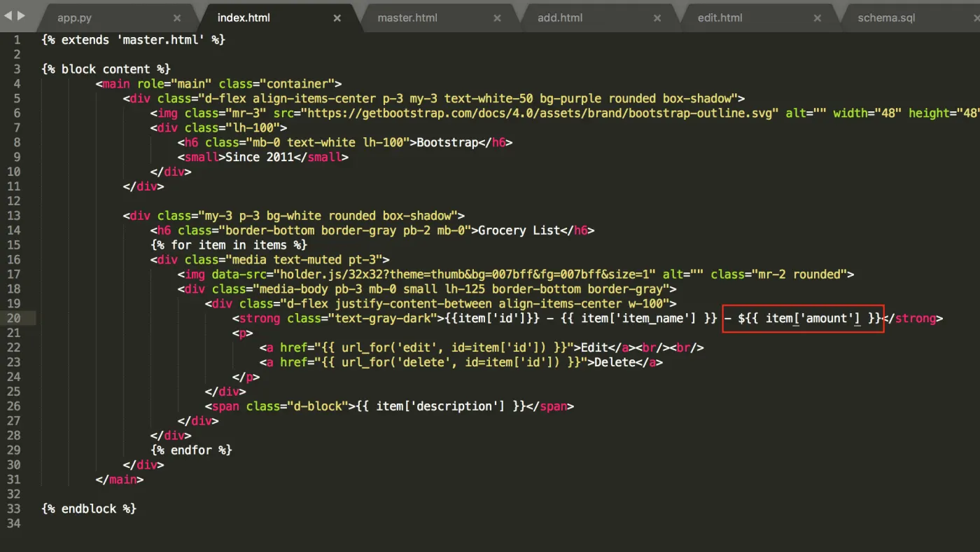Image resolution: width=980 pixels, height=552 pixels.
Task: Click the "{% block content %}" statement
Action: (106, 69)
